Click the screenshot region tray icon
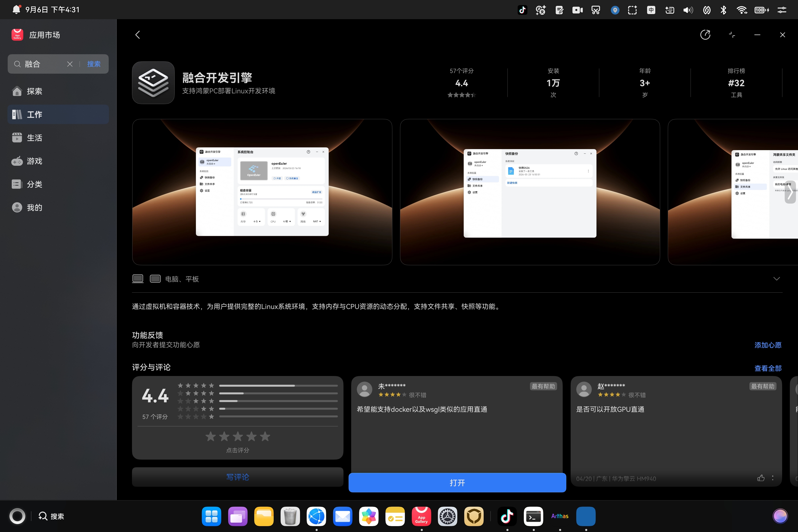Screen dimensions: 798x532 coord(633,10)
